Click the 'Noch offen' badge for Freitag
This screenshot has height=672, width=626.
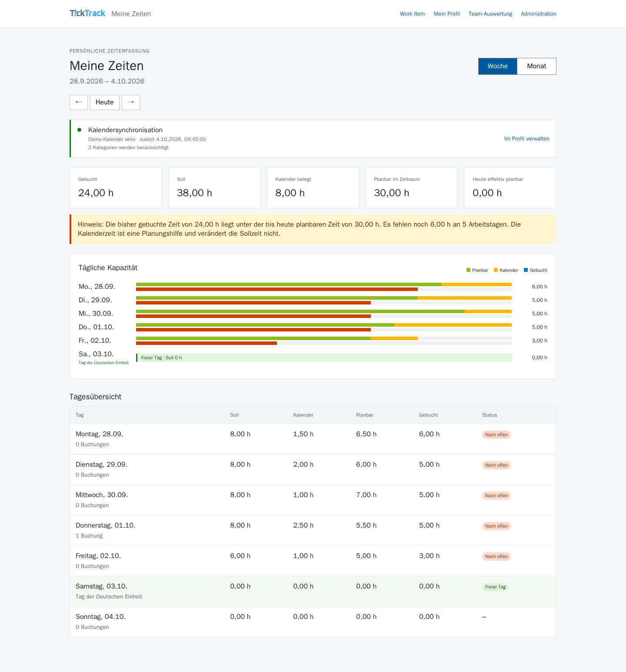click(x=496, y=556)
